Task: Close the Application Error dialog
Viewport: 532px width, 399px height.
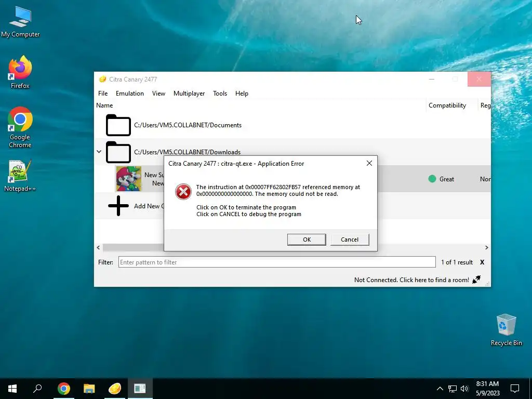Action: click(x=369, y=164)
